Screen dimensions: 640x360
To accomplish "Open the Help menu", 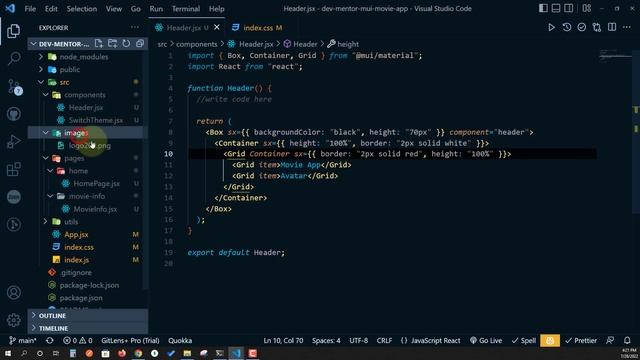I will pyautogui.click(x=216, y=9).
